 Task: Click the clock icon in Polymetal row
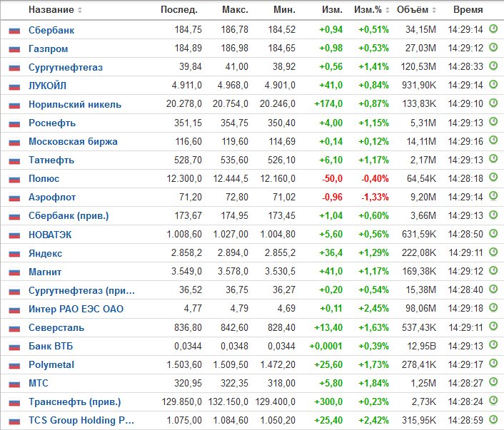click(493, 364)
